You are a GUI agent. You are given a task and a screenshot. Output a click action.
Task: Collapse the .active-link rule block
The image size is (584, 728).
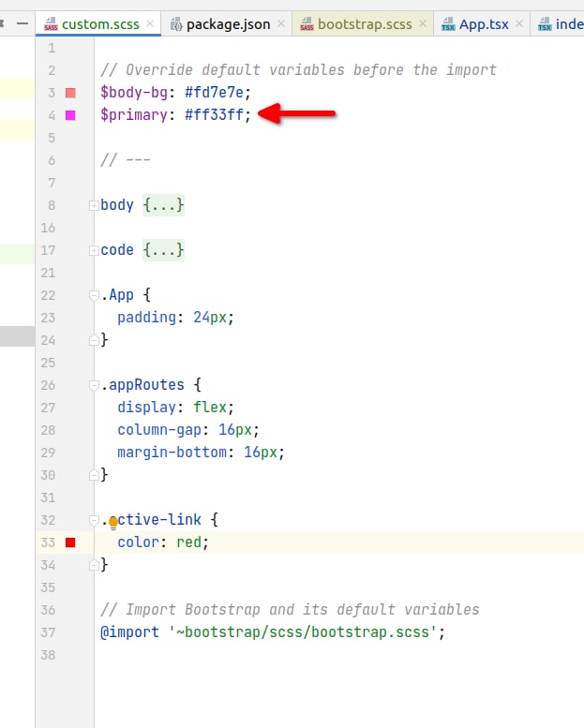coord(93,520)
